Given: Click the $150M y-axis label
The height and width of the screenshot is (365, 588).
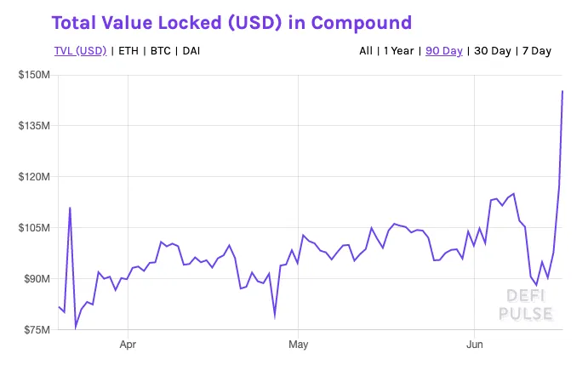Looking at the screenshot, I should point(34,75).
